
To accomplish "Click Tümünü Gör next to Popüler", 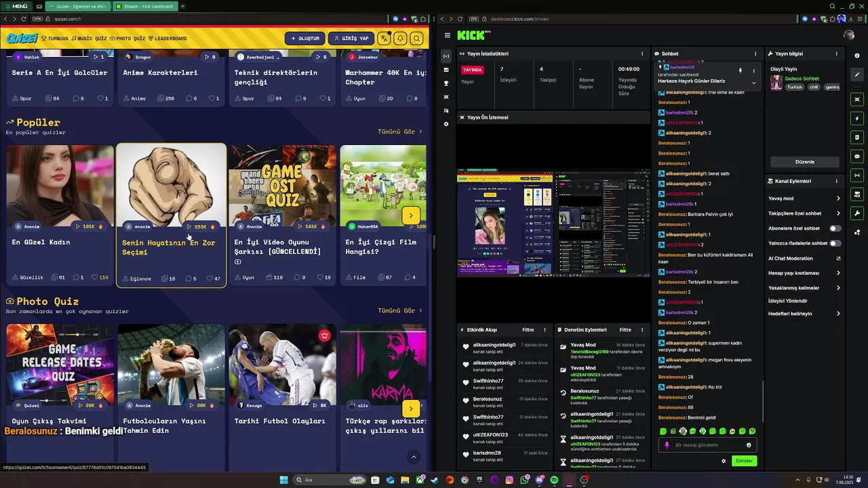I will pyautogui.click(x=399, y=131).
